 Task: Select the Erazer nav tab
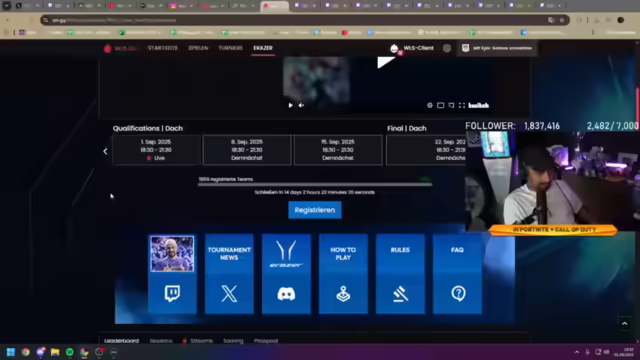click(x=263, y=48)
